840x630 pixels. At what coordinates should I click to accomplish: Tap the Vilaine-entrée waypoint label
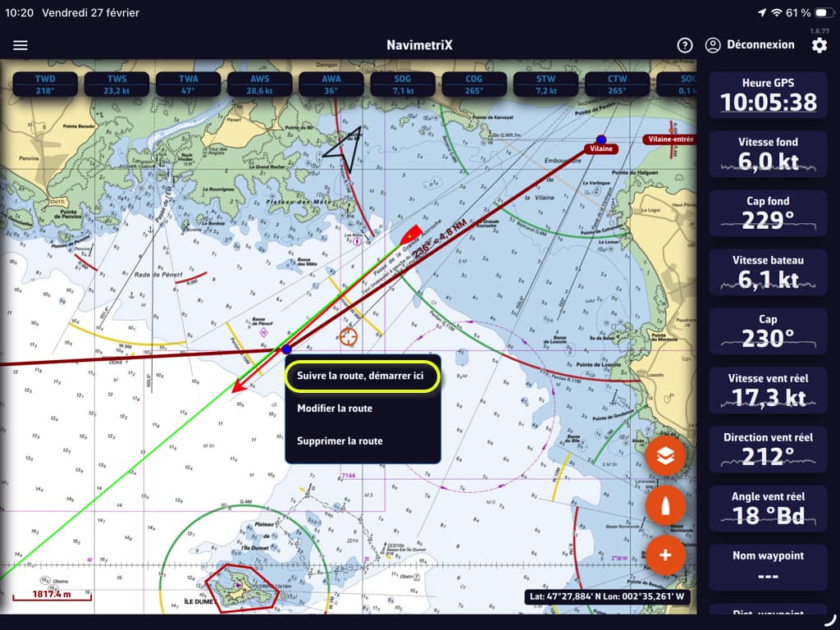(x=670, y=139)
